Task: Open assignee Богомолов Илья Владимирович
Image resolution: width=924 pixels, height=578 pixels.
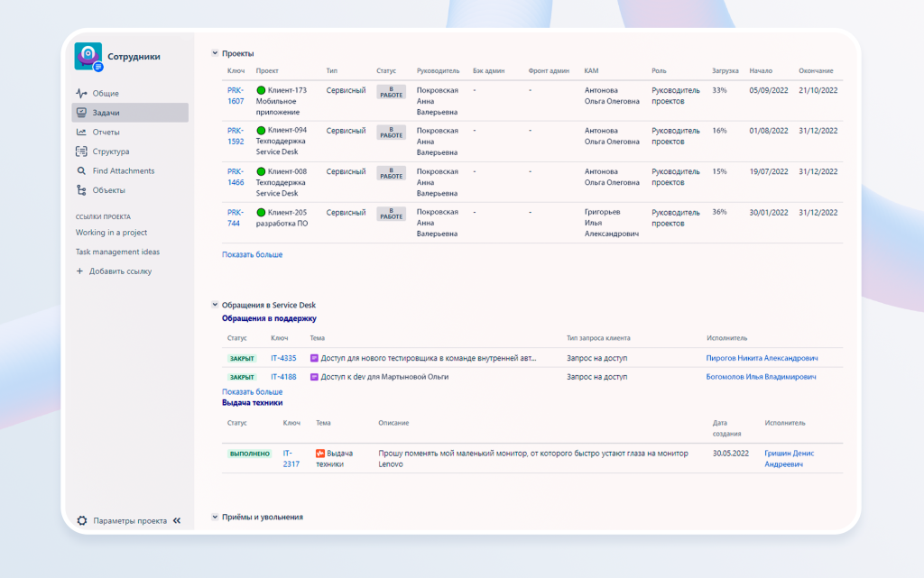Action: (x=762, y=377)
